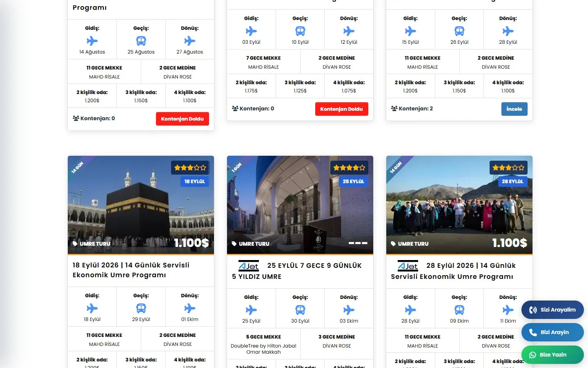
Task: Click the 28 EYLÜL date badge
Action: 512,182
